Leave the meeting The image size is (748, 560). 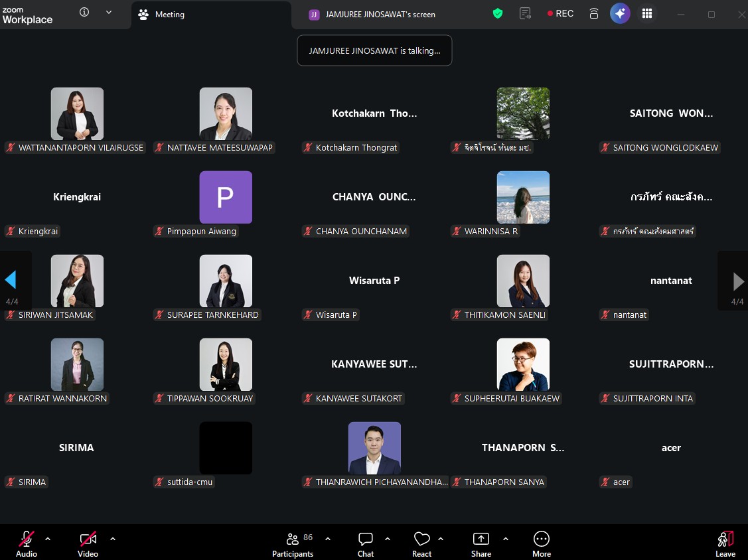[x=725, y=544]
